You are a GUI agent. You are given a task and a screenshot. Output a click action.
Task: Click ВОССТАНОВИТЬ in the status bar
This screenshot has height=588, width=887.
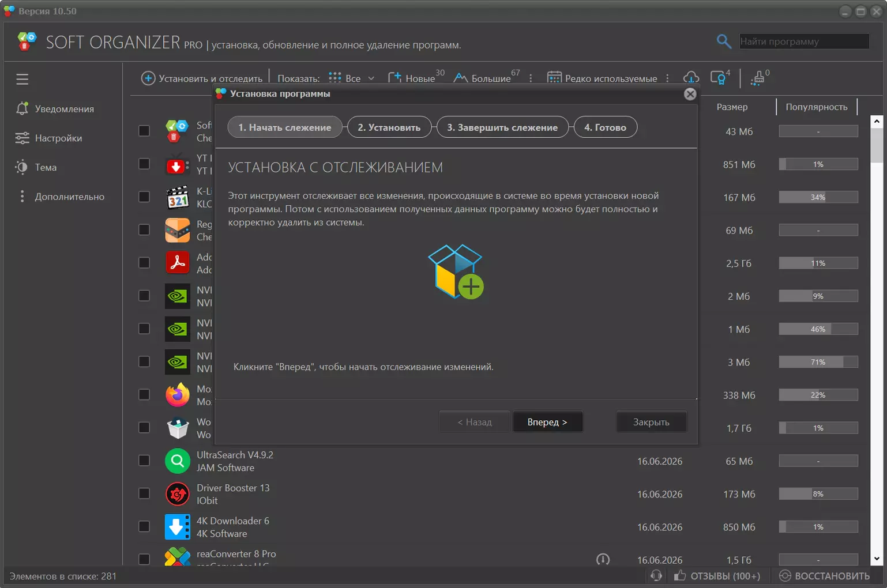(824, 576)
